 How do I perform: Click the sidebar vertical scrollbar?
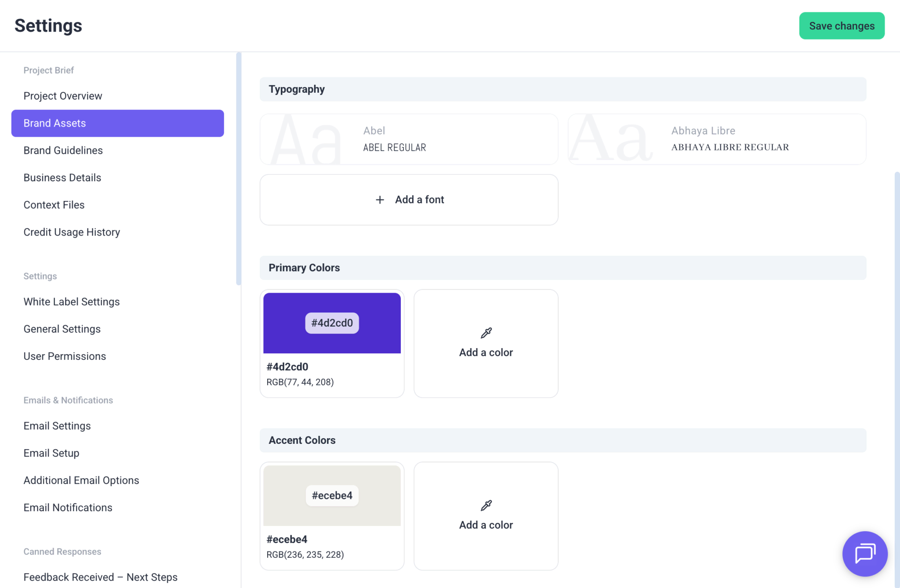coord(239,169)
